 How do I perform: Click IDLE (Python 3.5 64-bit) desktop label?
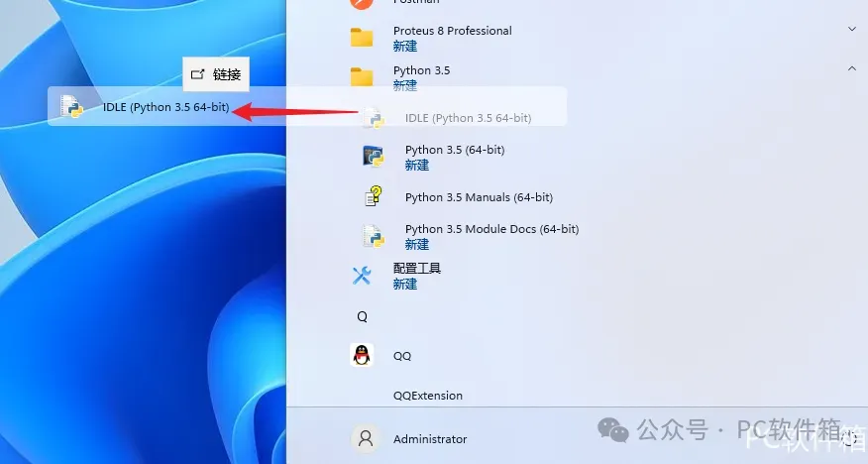[x=166, y=107]
